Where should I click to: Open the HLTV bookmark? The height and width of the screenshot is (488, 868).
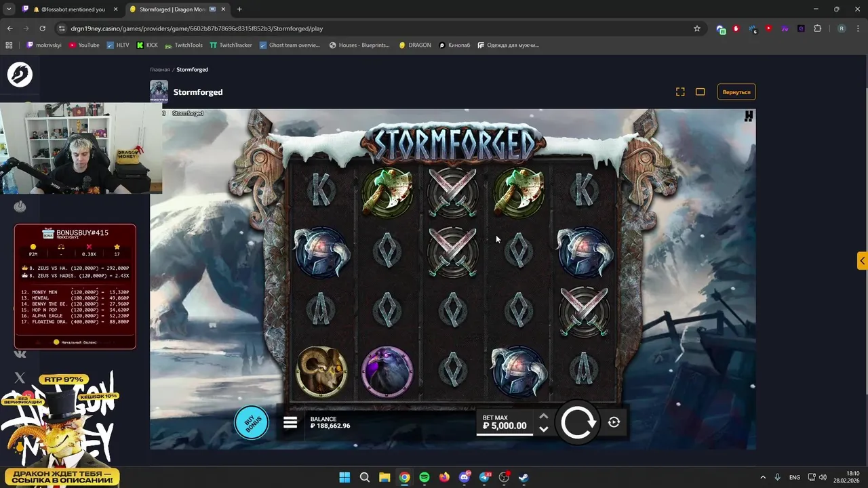(117, 45)
